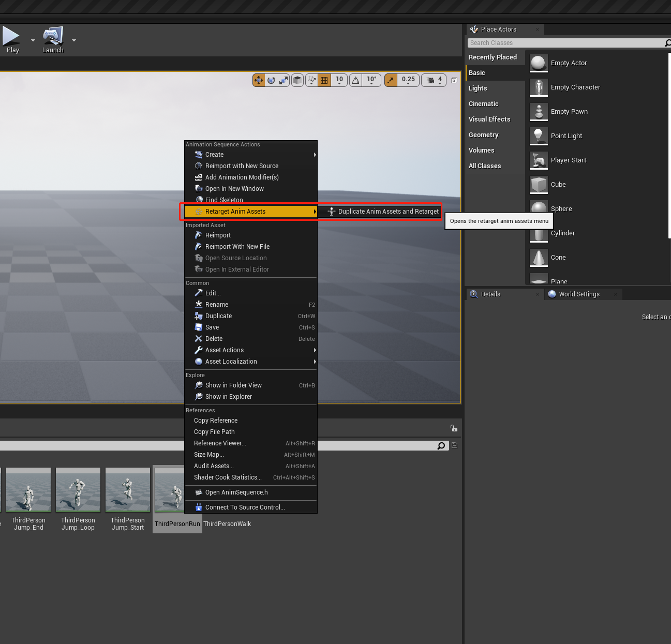Open the Create submenu
Screen dimensions: 671x644
(251, 155)
